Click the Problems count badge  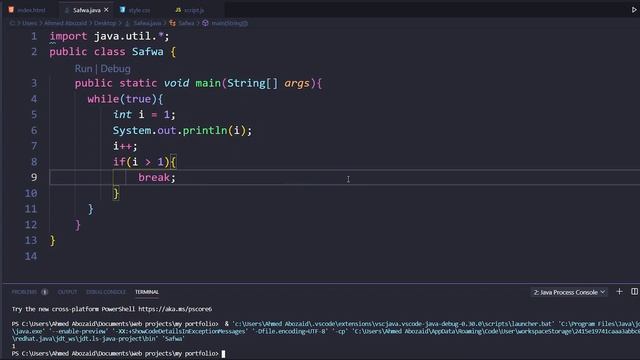(44, 292)
